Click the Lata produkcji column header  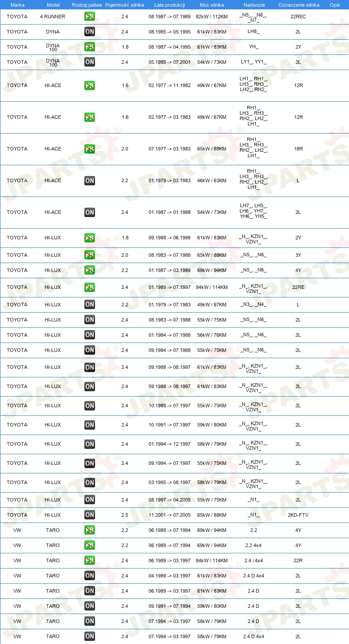click(x=170, y=5)
